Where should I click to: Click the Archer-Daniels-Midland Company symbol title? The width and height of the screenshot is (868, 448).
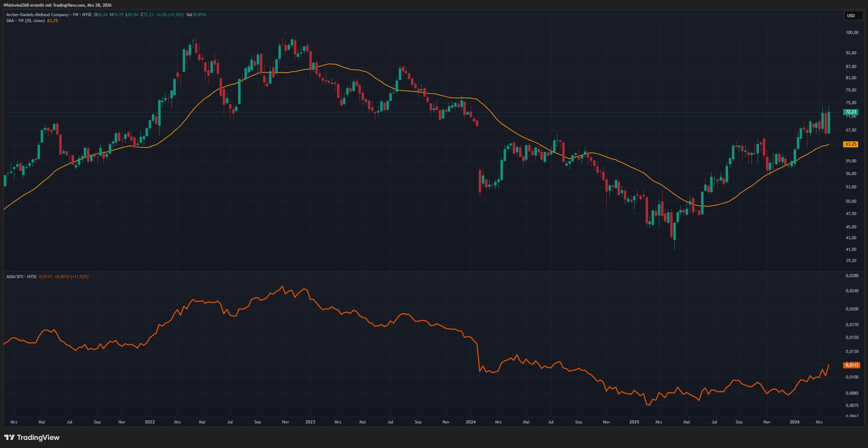click(x=37, y=15)
